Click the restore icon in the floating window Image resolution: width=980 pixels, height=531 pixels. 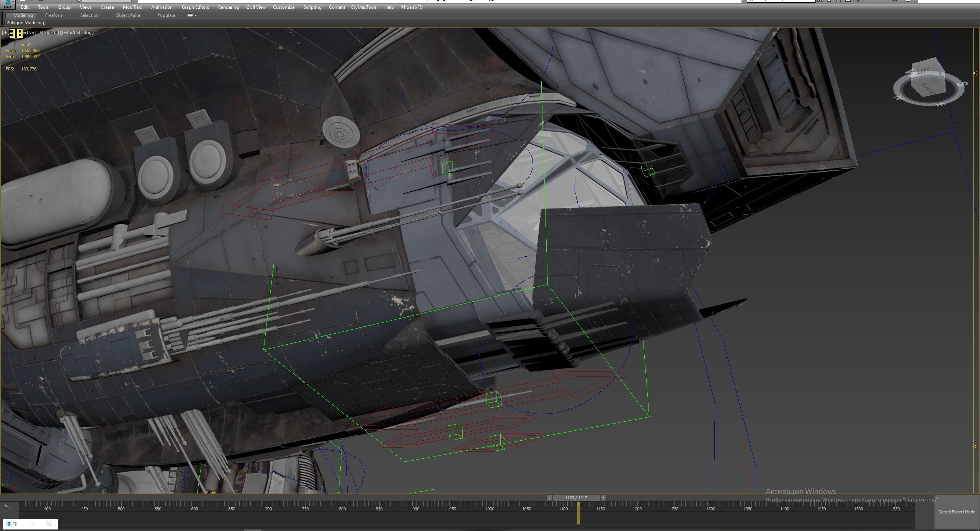click(15, 524)
